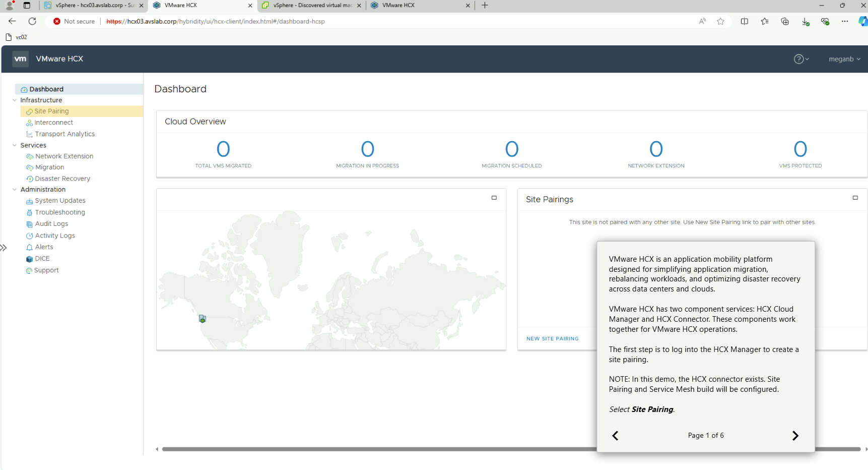Open the help menu icon

point(801,59)
